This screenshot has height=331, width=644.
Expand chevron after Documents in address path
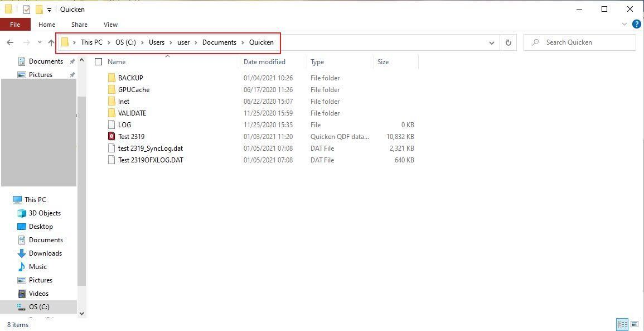click(x=243, y=42)
